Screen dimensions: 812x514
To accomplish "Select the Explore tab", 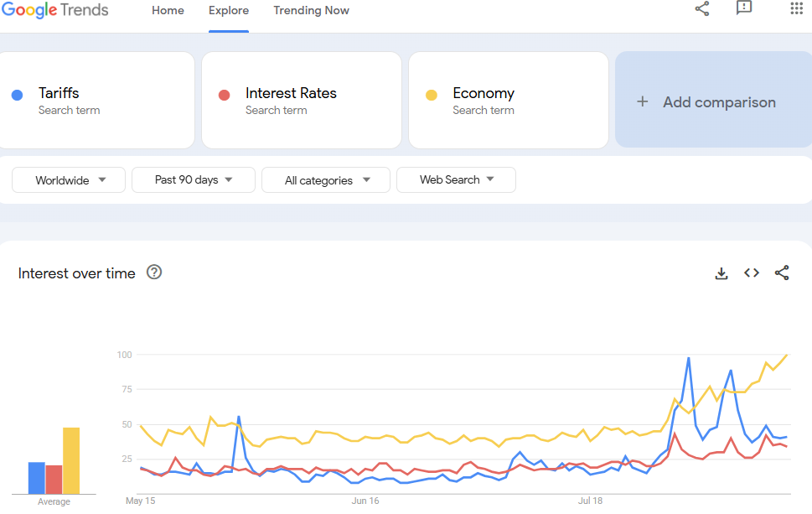I will [x=229, y=10].
